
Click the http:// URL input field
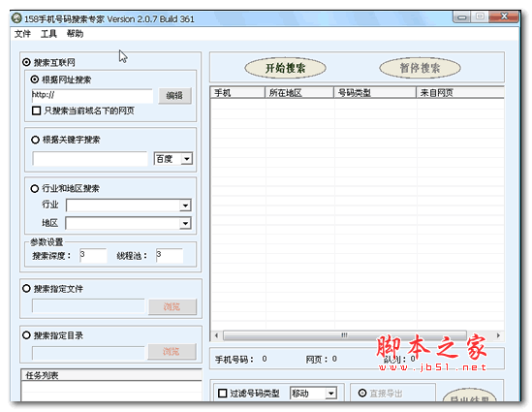[92, 95]
